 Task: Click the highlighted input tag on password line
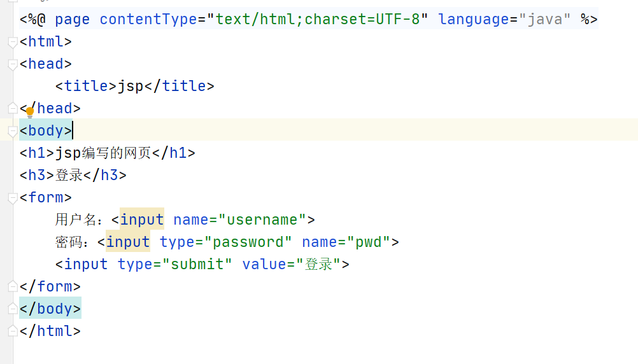(x=128, y=242)
